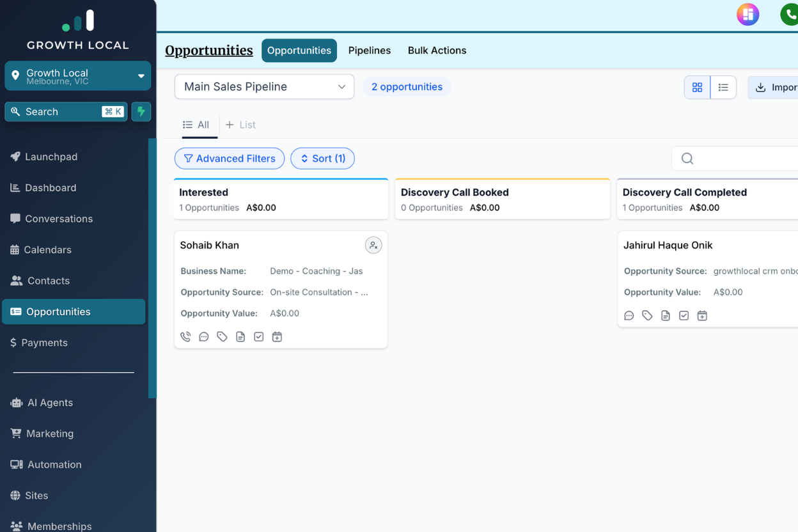Click task icon on Jahirul Haque Onik card
This screenshot has width=798, height=532.
pos(684,316)
